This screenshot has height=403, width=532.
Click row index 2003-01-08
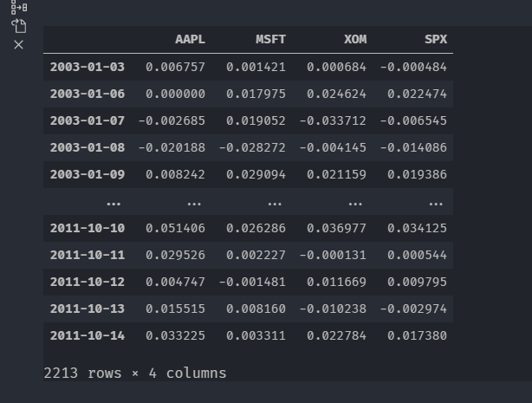point(88,147)
